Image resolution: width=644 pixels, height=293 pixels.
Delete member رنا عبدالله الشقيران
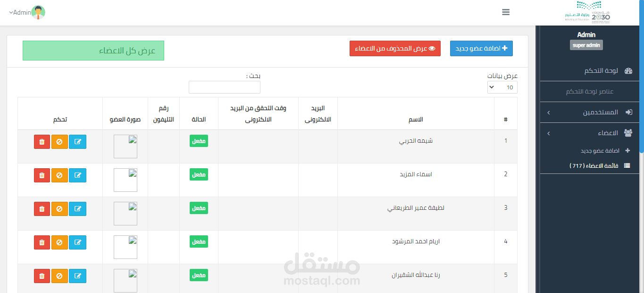pos(42,276)
